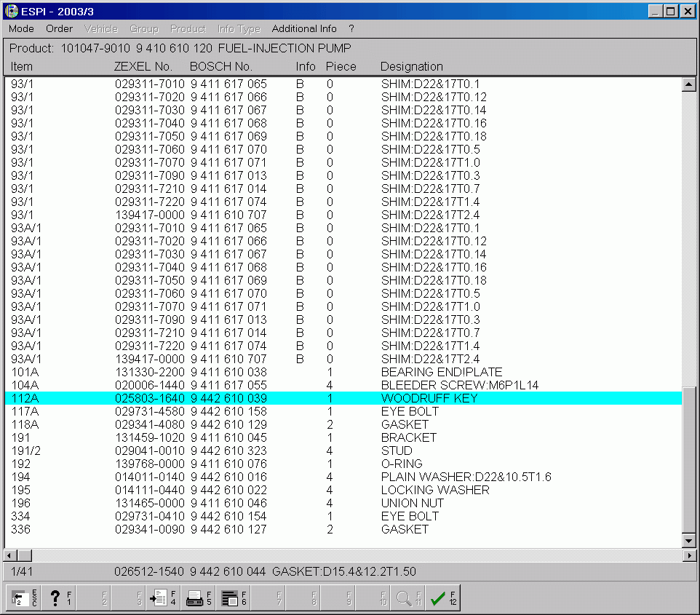This screenshot has width=700, height=615.
Task: Select the highlighted WOODRUFF KEY row
Action: [x=343, y=398]
